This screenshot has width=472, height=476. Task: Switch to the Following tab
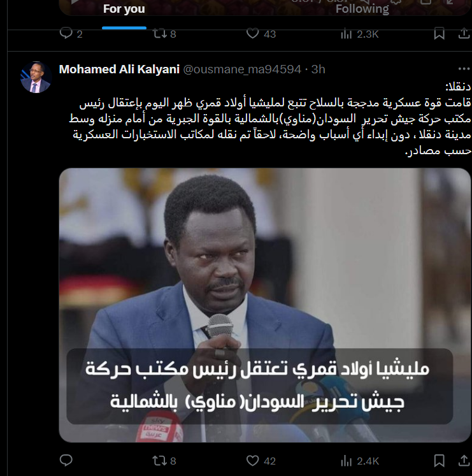coord(362,9)
